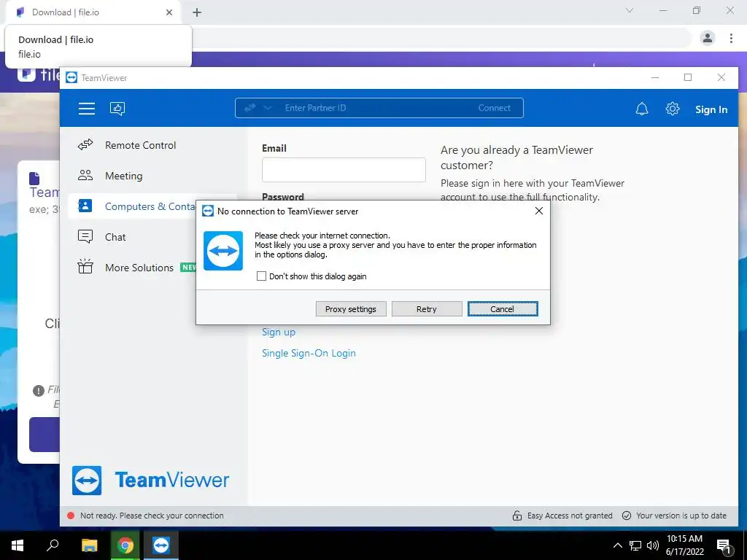Expand Chrome tab search chevron
Screen dimensions: 747x560
630,10
